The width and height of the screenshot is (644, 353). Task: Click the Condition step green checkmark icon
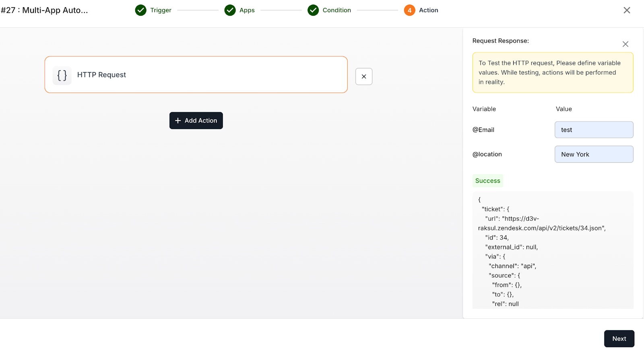313,10
